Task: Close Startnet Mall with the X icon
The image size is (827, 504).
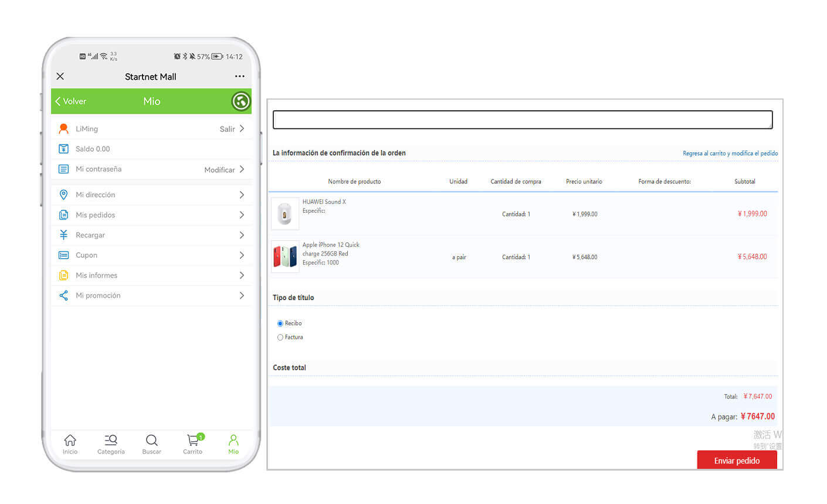Action: pos(60,76)
